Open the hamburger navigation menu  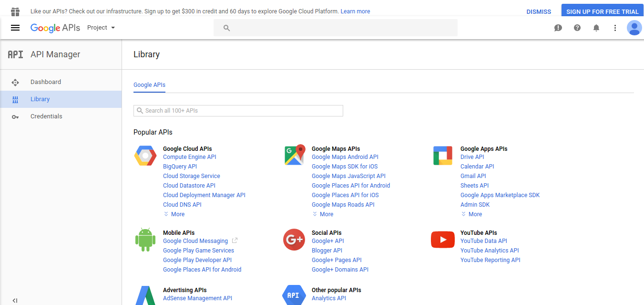click(x=15, y=28)
